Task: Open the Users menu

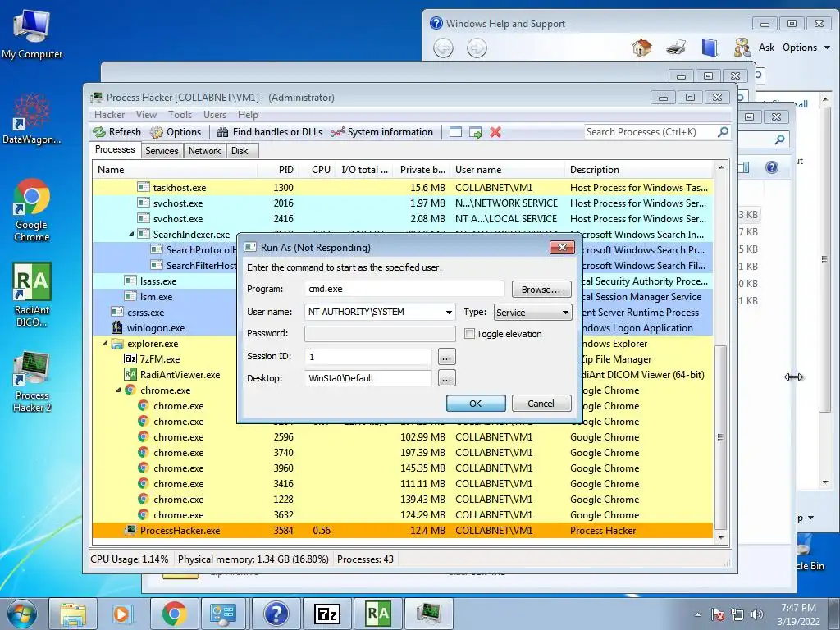Action: click(215, 115)
